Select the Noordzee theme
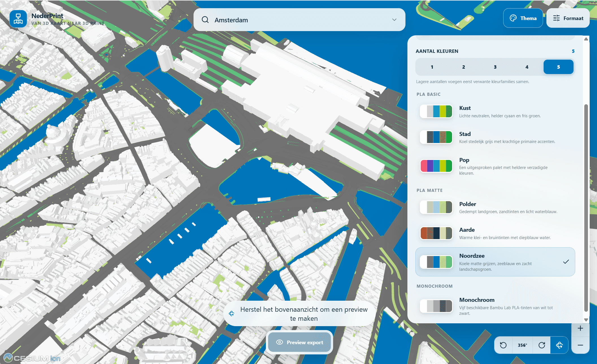Screen dimensions: 597x364 point(495,262)
